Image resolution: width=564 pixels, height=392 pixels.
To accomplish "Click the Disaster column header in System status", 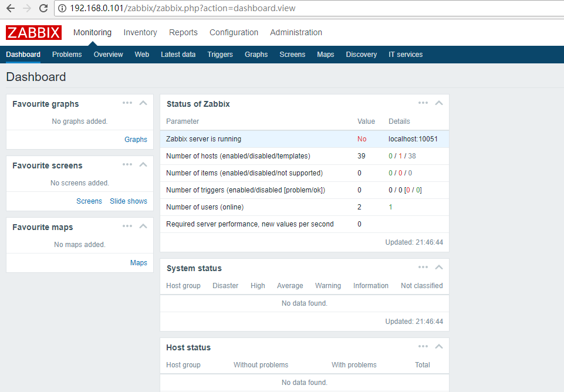I will (x=225, y=286).
